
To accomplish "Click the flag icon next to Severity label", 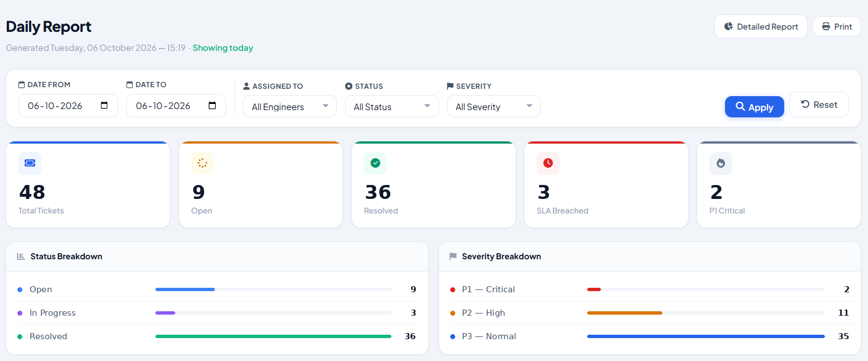I will tap(450, 86).
